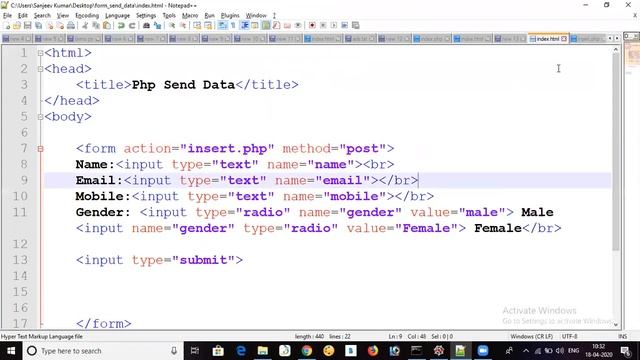
Task: Show hidden system tray icons chevron
Action: [526, 351]
